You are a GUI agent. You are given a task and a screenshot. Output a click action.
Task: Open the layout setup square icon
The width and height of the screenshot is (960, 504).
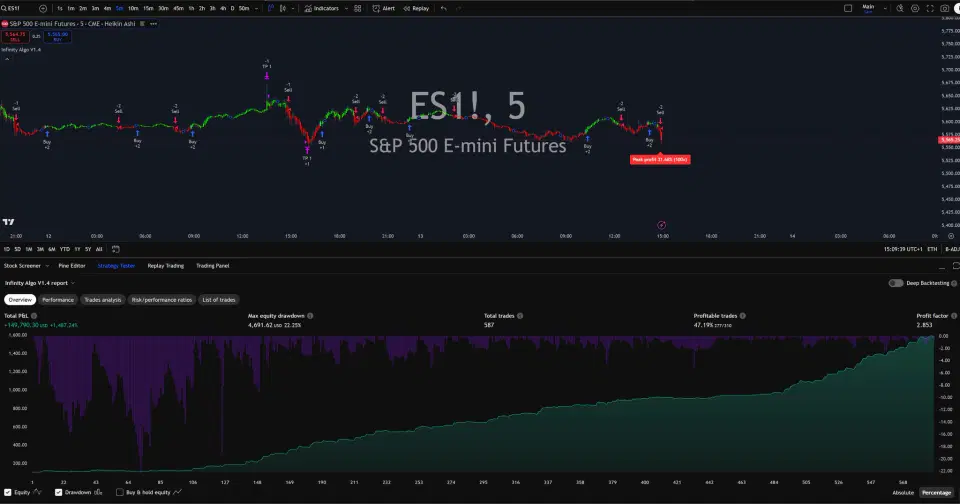[x=848, y=9]
